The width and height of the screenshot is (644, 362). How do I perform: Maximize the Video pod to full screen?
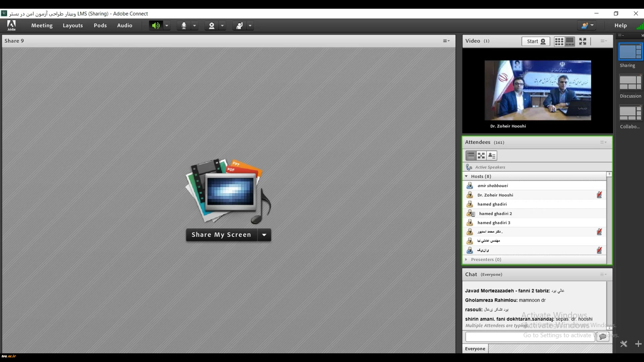click(583, 41)
